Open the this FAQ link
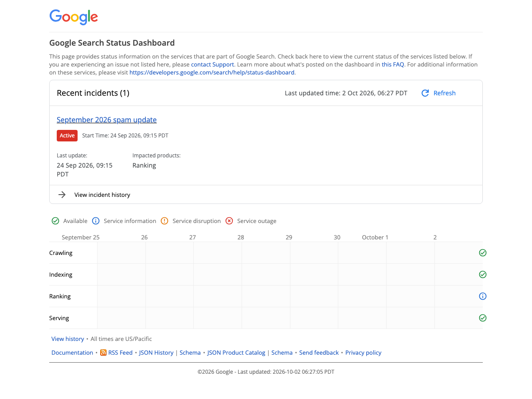The height and width of the screenshot is (399, 532). pos(393,64)
